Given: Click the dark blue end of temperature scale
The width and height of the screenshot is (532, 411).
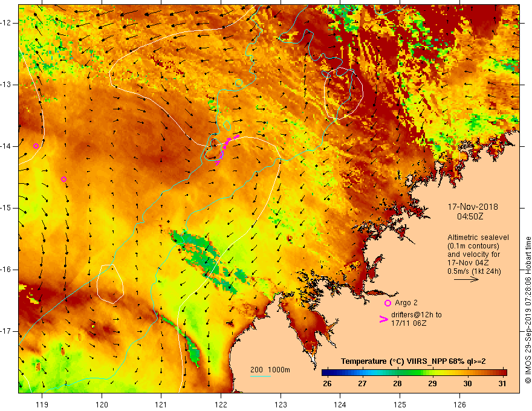Looking at the screenshot, I should tap(326, 373).
